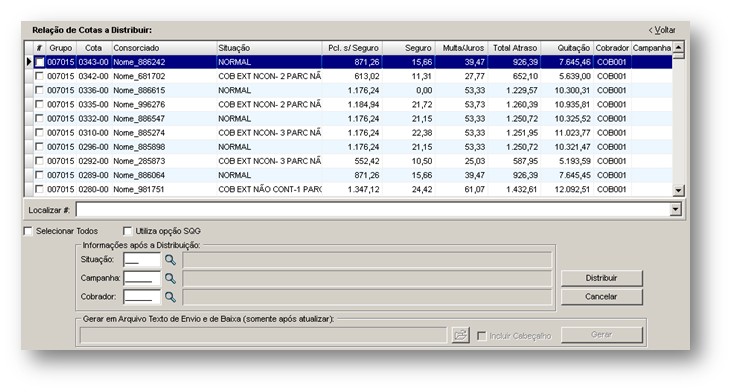This screenshot has width=732, height=392.
Task: Click the Voltar link
Action: 662,30
